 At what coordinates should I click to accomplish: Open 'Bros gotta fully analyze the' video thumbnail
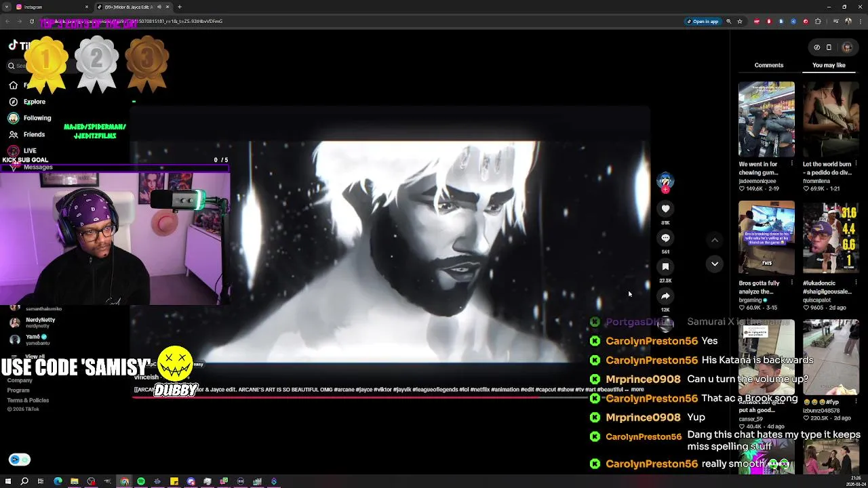[766, 238]
